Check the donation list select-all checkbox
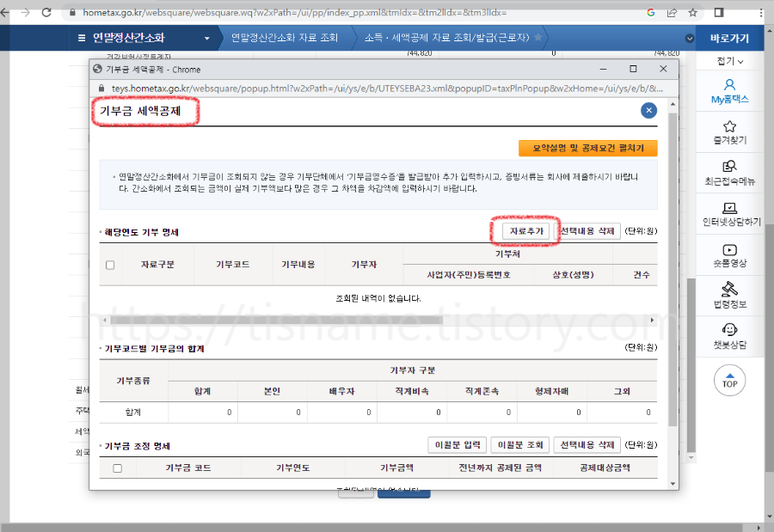Image resolution: width=774 pixels, height=532 pixels. pos(108,265)
